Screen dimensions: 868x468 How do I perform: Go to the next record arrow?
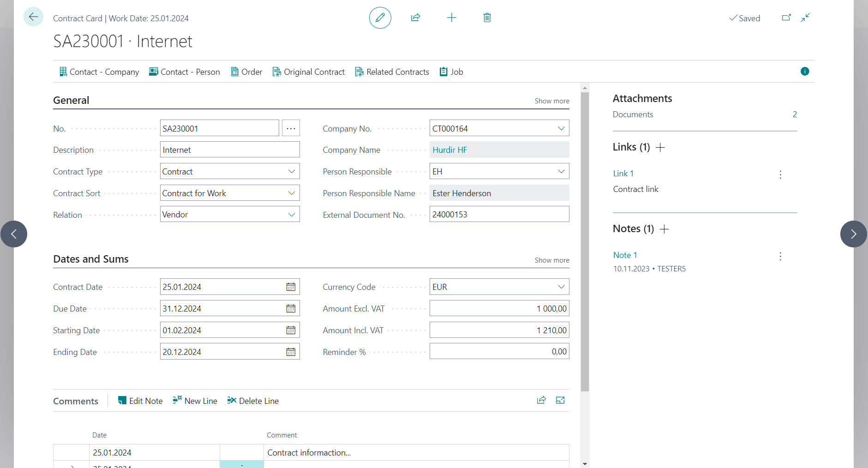pos(853,234)
